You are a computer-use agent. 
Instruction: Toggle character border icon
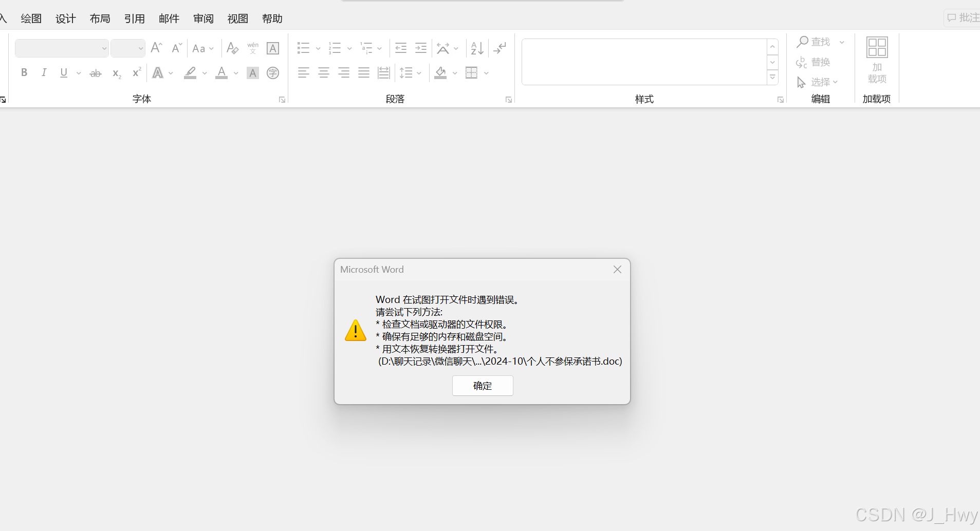coord(273,48)
